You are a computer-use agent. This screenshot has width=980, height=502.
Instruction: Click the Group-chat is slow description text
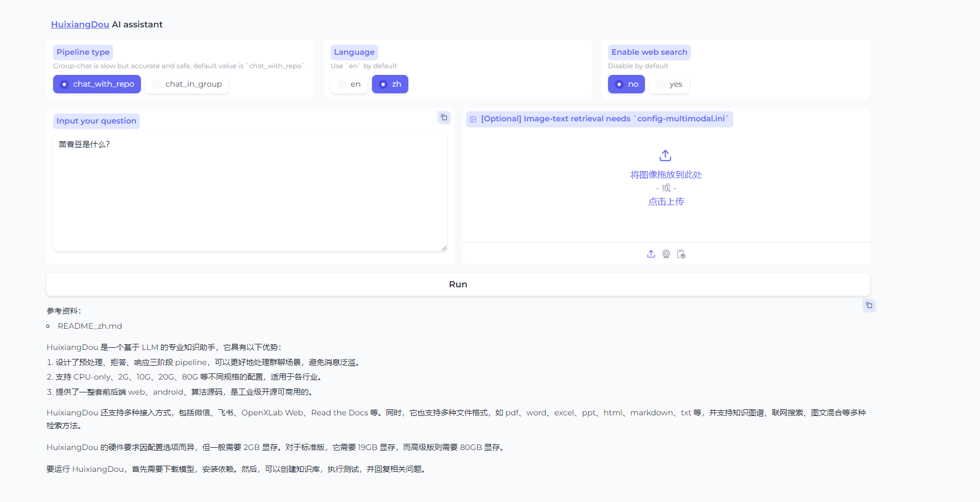[x=178, y=66]
